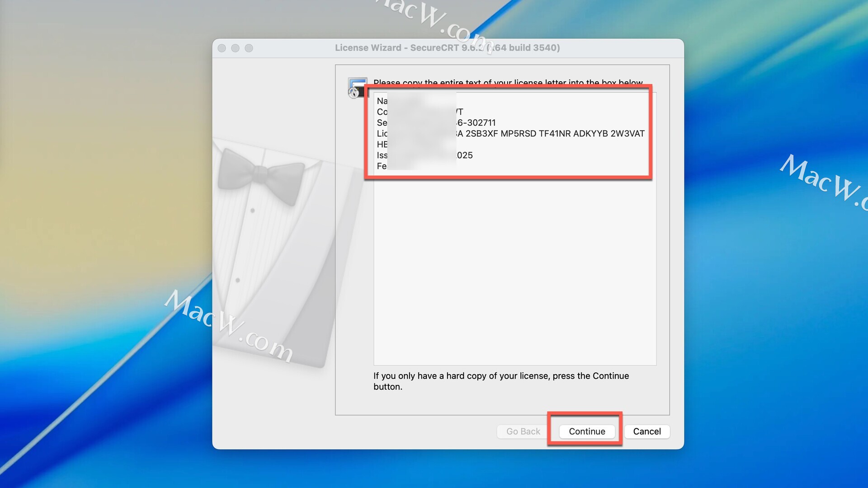Click the Features line in license text
868x488 pixels.
tap(382, 166)
